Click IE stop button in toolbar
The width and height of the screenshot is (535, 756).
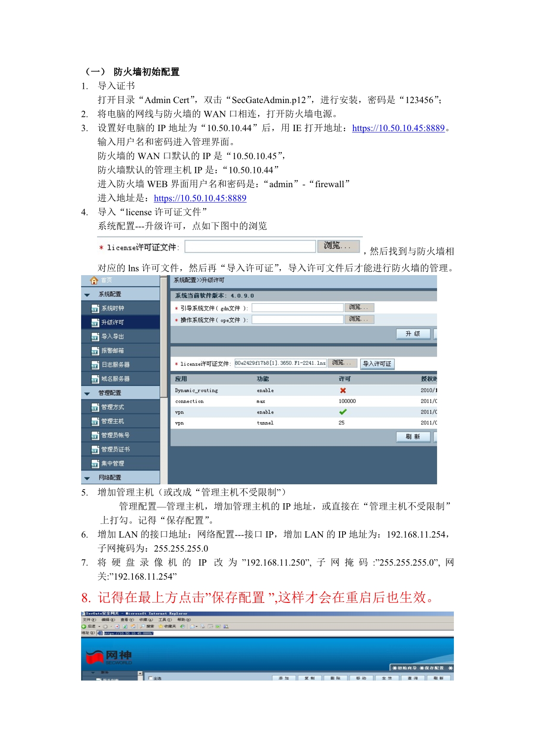(x=117, y=626)
